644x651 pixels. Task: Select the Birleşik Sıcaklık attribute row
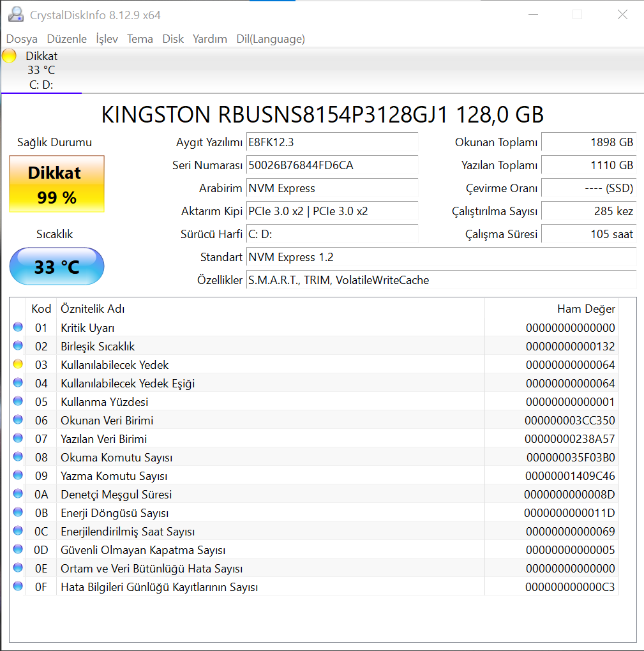point(314,347)
